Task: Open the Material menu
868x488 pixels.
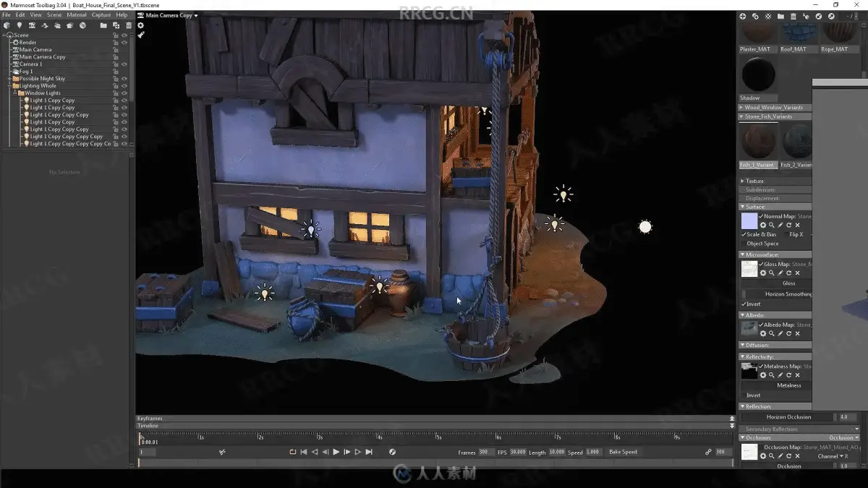Action: [x=77, y=15]
